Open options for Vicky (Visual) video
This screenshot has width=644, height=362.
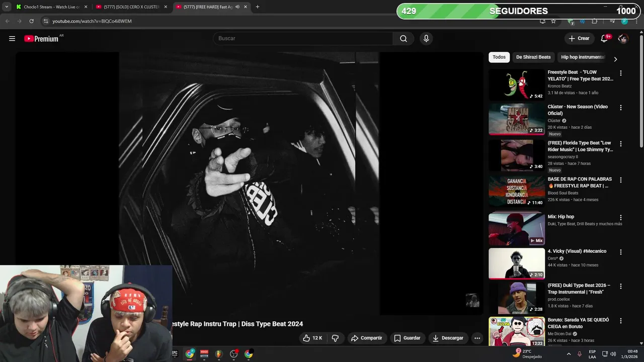620,252
